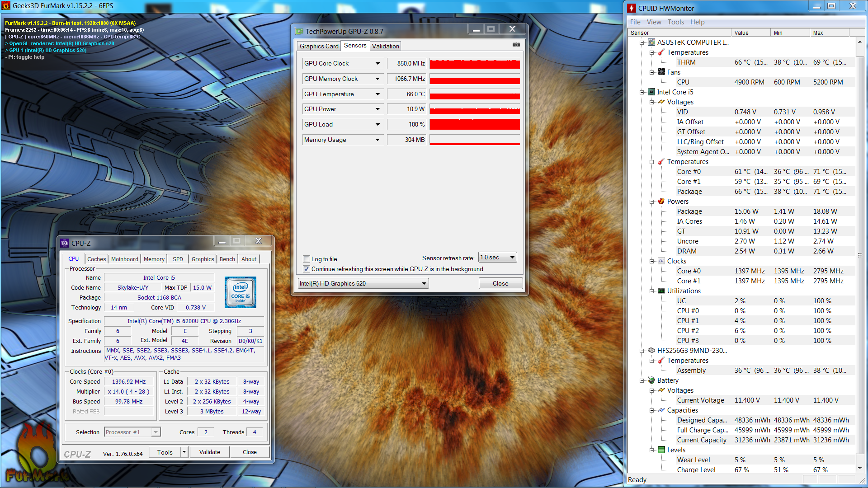This screenshot has width=868, height=488.
Task: Click the battery Levels green icon
Action: click(x=661, y=450)
